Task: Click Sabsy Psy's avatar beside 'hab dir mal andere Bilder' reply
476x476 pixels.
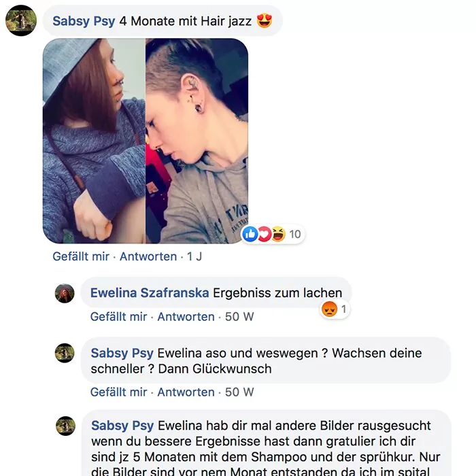Action: tap(65, 426)
